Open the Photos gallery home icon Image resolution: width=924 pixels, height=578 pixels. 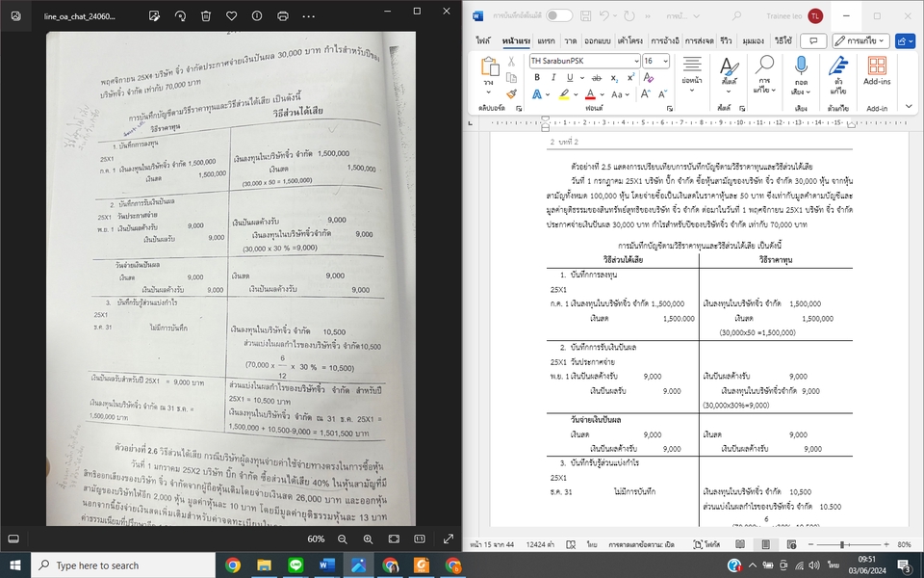tap(16, 16)
